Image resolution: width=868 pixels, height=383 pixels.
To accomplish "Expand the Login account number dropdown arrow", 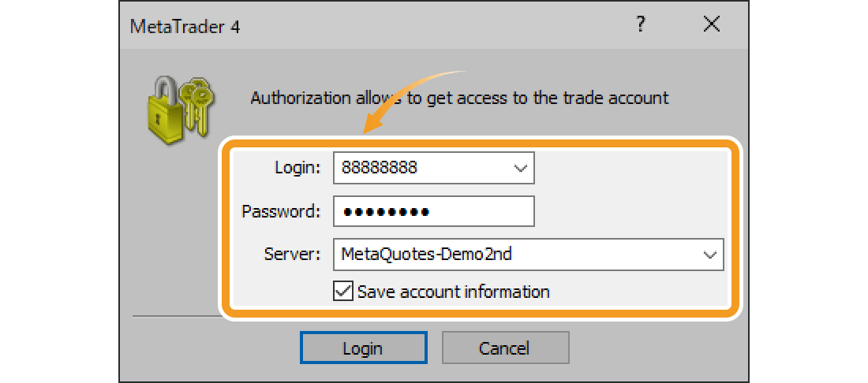I will (520, 168).
